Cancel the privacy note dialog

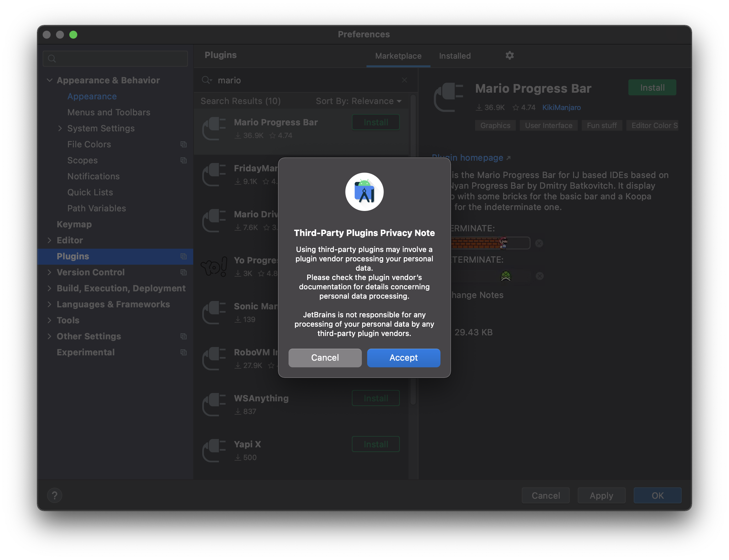point(325,358)
